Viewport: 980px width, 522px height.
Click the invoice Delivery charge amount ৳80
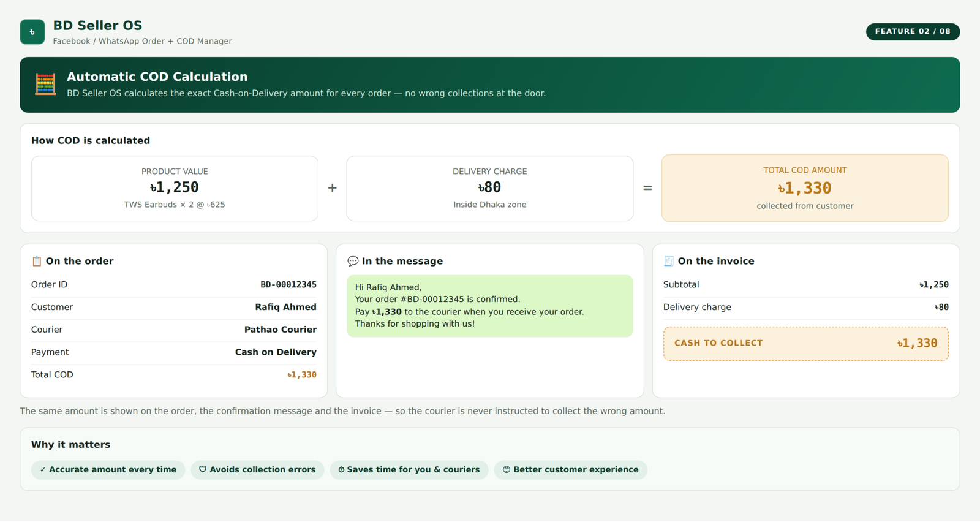(x=942, y=308)
